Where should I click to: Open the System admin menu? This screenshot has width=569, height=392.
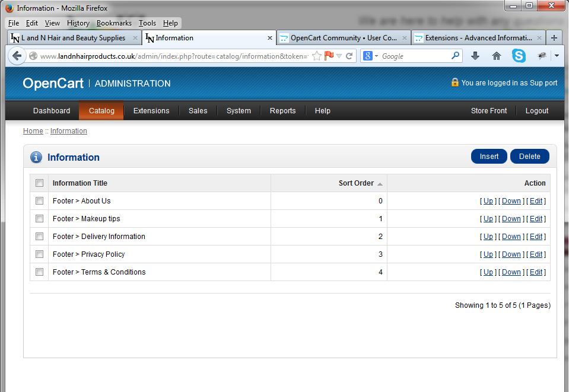click(239, 110)
